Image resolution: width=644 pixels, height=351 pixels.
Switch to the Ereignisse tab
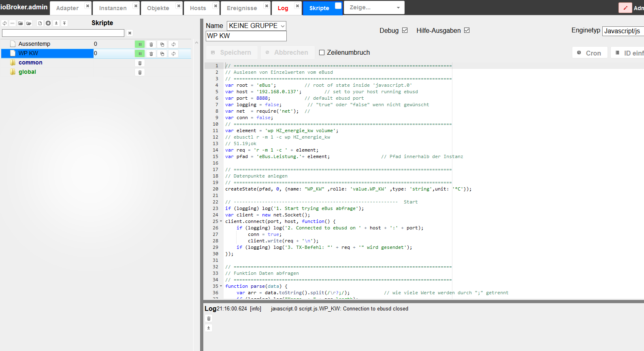click(242, 8)
